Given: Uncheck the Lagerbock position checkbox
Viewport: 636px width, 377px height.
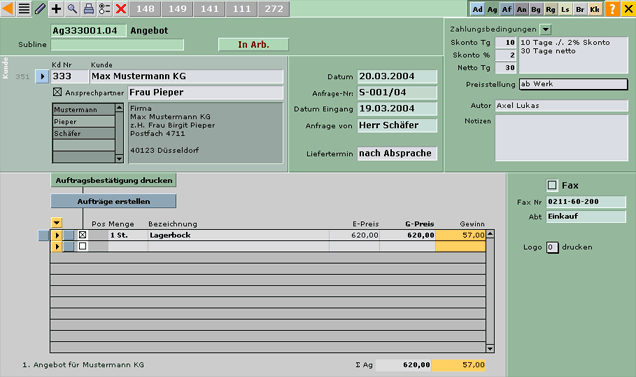Looking at the screenshot, I should pyautogui.click(x=82, y=235).
